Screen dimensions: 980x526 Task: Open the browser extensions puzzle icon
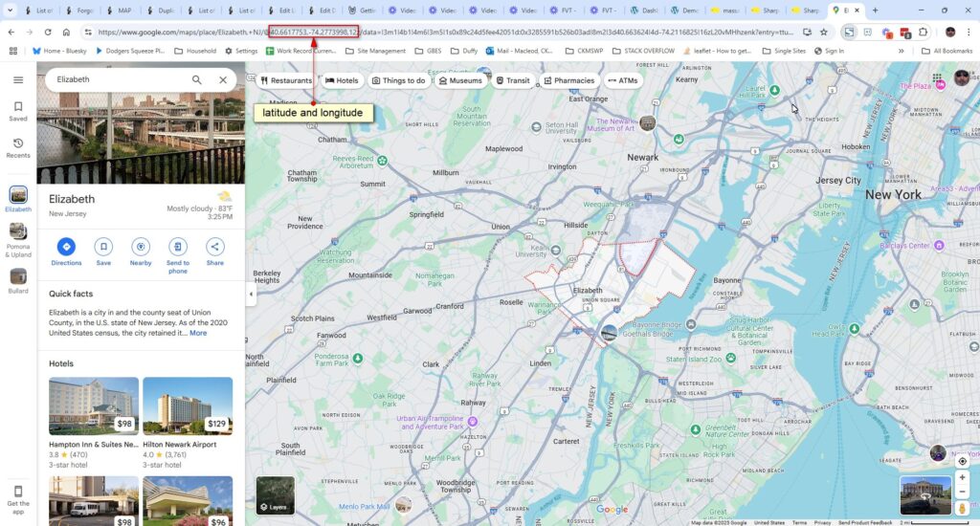pos(924,32)
